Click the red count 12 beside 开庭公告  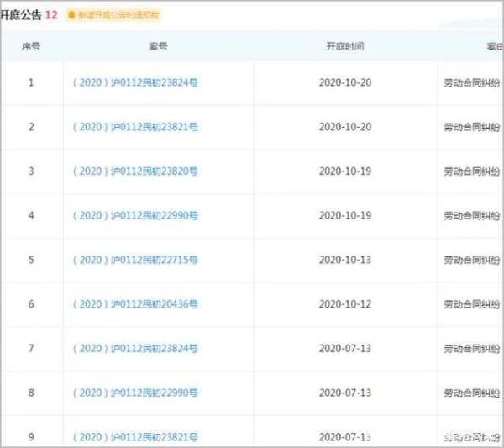pos(51,15)
